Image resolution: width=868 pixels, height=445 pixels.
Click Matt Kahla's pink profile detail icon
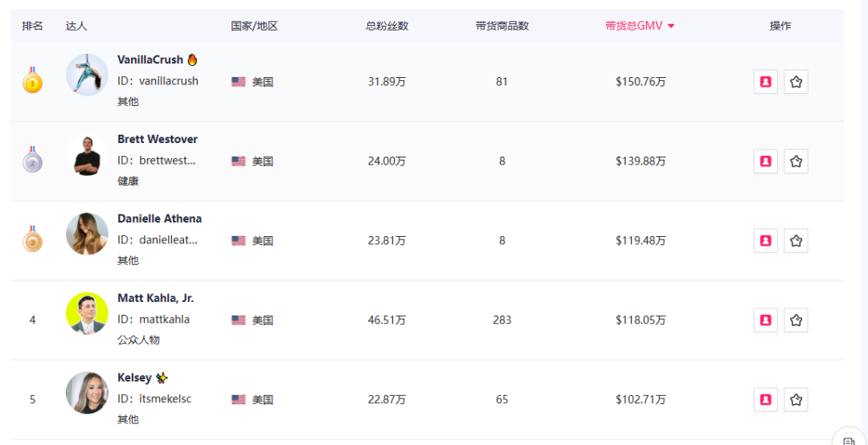(766, 320)
